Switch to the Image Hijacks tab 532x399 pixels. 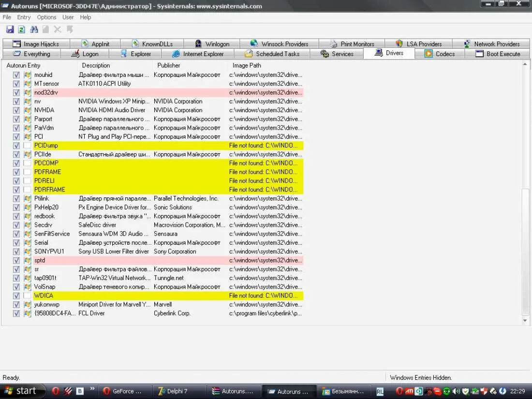36,44
